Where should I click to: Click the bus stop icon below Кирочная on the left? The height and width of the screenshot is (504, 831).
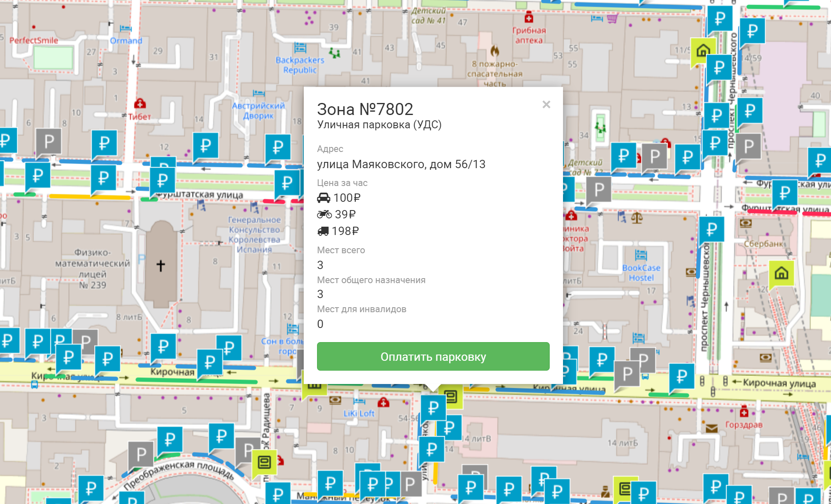[x=34, y=385]
